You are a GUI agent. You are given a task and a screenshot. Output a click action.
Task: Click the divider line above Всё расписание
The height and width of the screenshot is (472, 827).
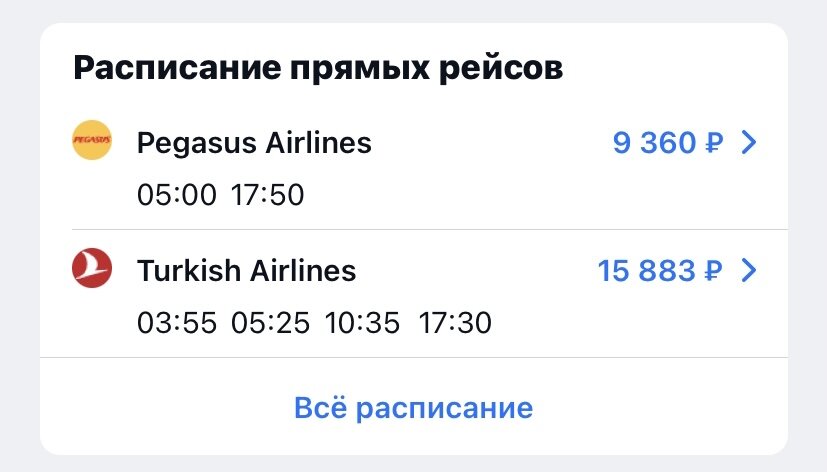point(414,358)
